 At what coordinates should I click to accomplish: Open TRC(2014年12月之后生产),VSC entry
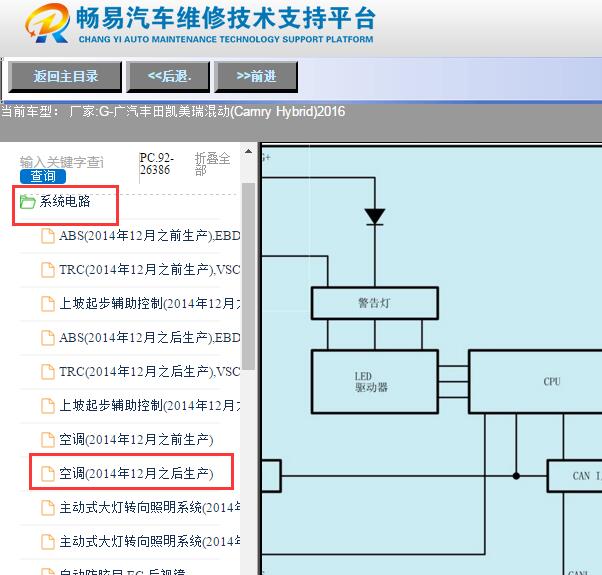coord(150,372)
